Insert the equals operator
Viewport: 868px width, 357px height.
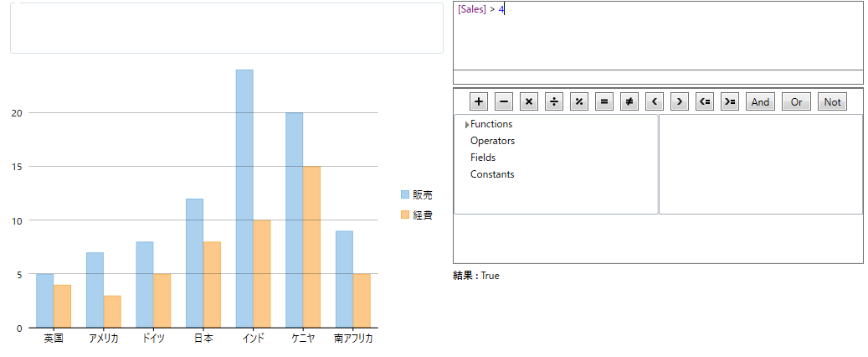pos(604,102)
